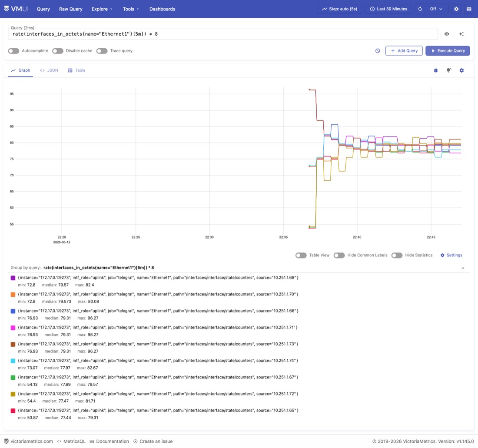Image resolution: width=478 pixels, height=448 pixels.
Task: Click magenta swatch for source 10.251.1.71
Action: click(x=13, y=328)
